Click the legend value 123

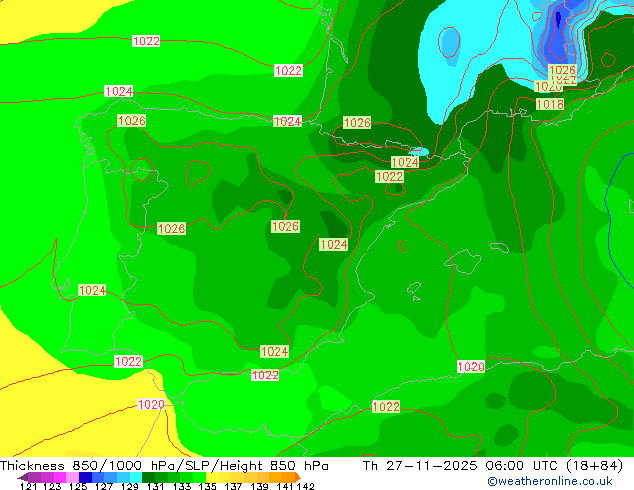tap(52, 486)
